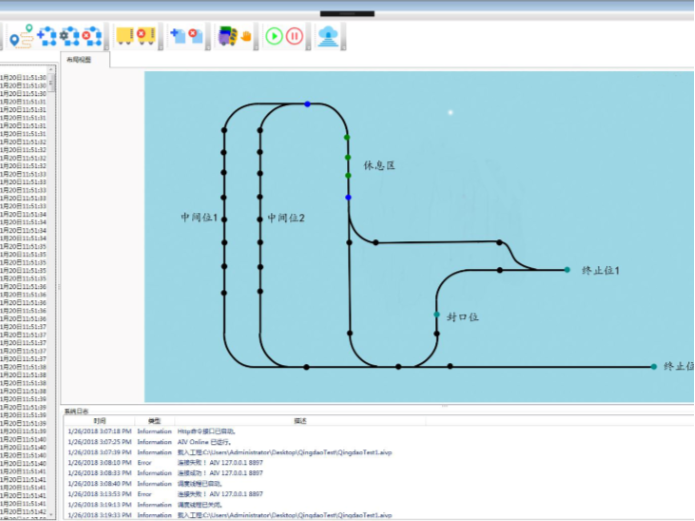
Task: Click the delete path network icon
Action: coord(91,36)
